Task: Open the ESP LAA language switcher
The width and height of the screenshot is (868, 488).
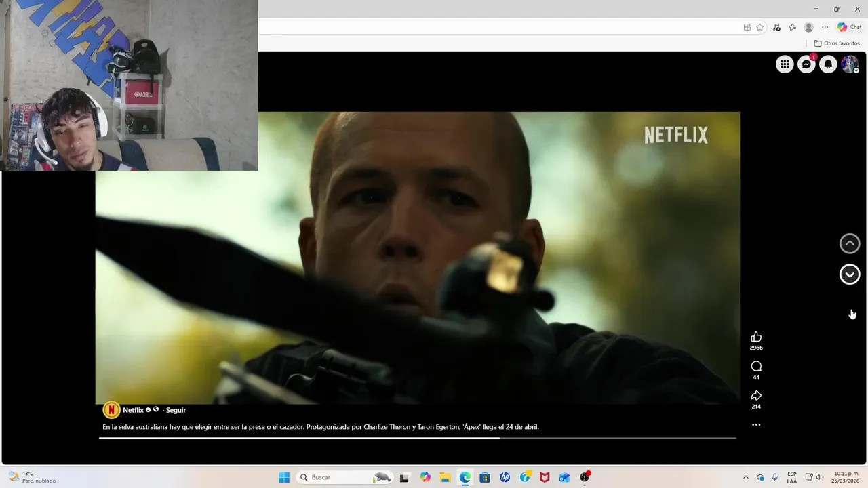Action: (792, 477)
